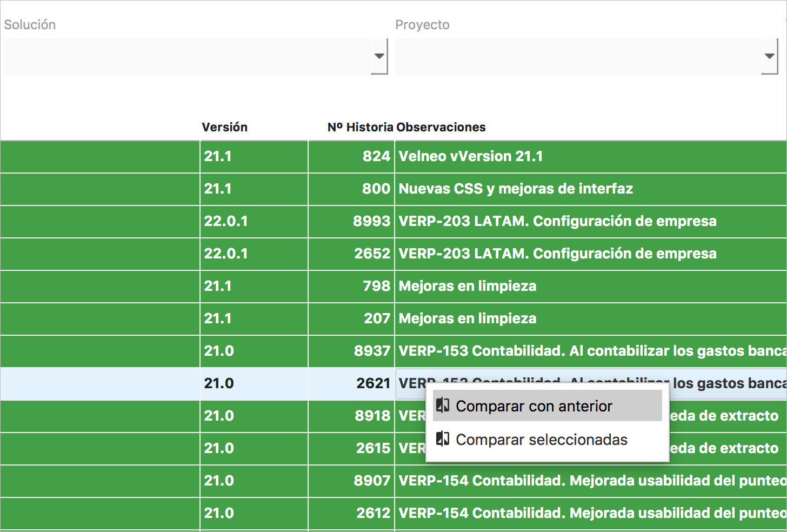Select Mejoras en limpieza row numbered 207
This screenshot has height=532, width=787.
pyautogui.click(x=468, y=319)
